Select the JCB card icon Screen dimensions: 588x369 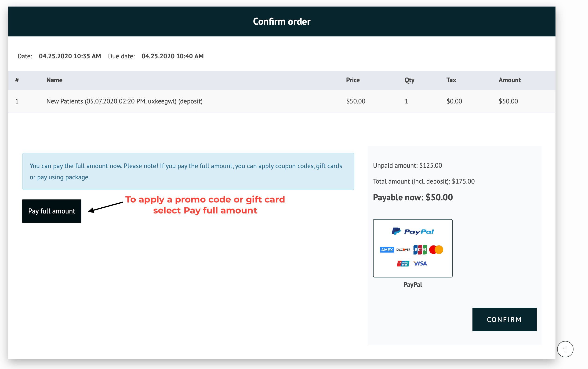coord(420,249)
